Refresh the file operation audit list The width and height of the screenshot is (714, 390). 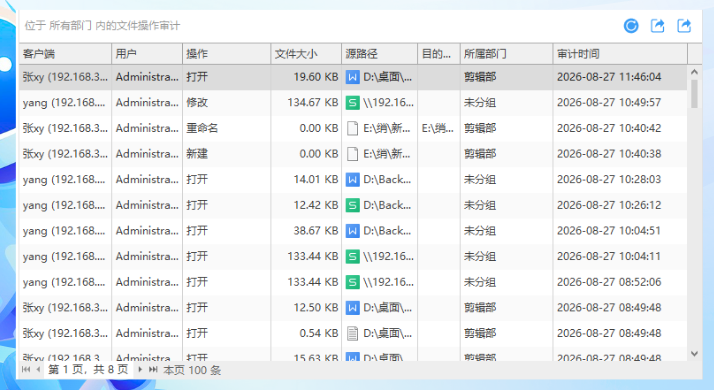631,26
